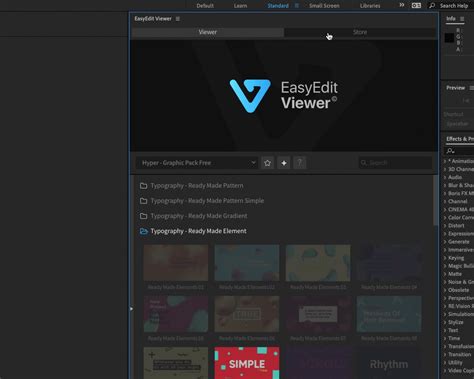Expand the Stylize effects category
Image resolution: width=474 pixels, height=379 pixels.
[445, 322]
